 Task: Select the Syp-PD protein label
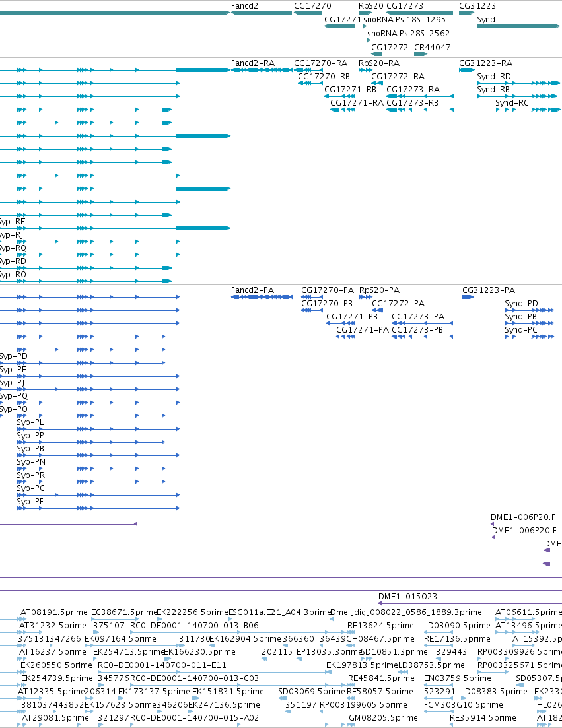13,356
